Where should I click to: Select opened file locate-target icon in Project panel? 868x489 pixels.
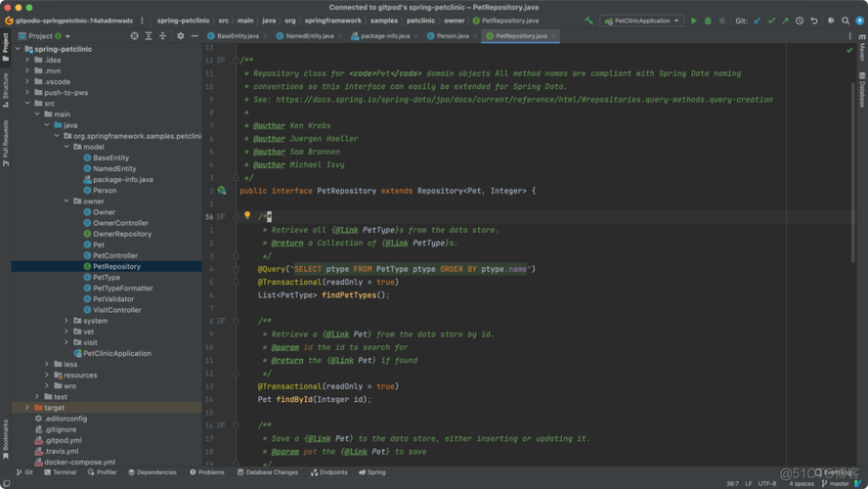click(134, 36)
